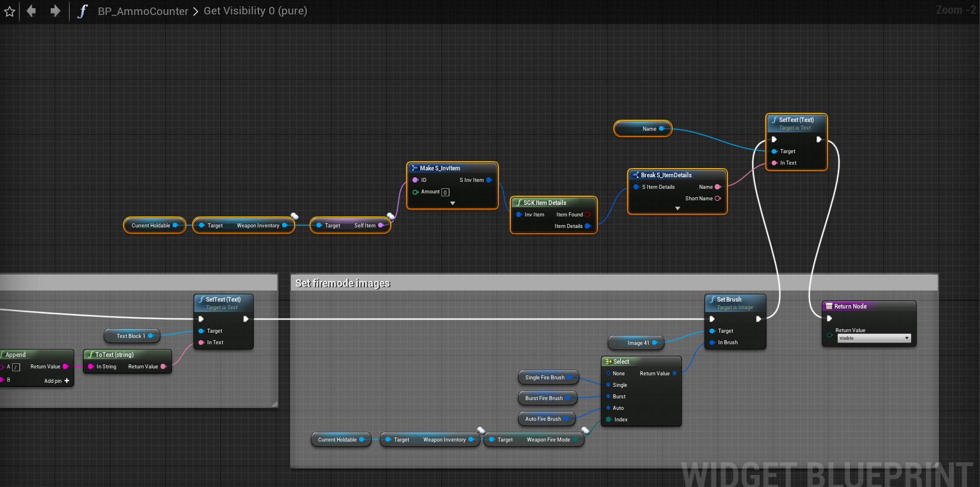Go forward using the right arrow
The width and height of the screenshot is (980, 487).
tap(55, 11)
